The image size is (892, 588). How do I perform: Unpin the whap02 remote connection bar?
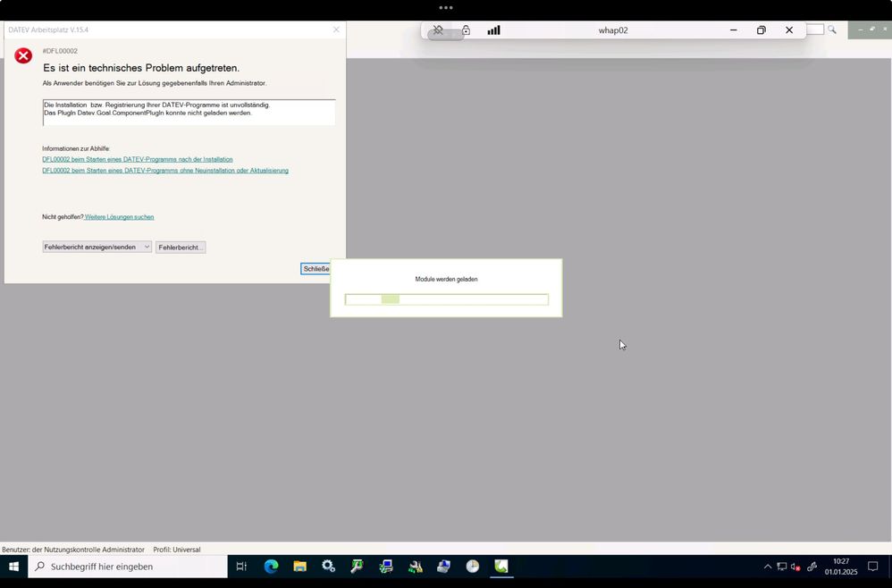(437, 30)
